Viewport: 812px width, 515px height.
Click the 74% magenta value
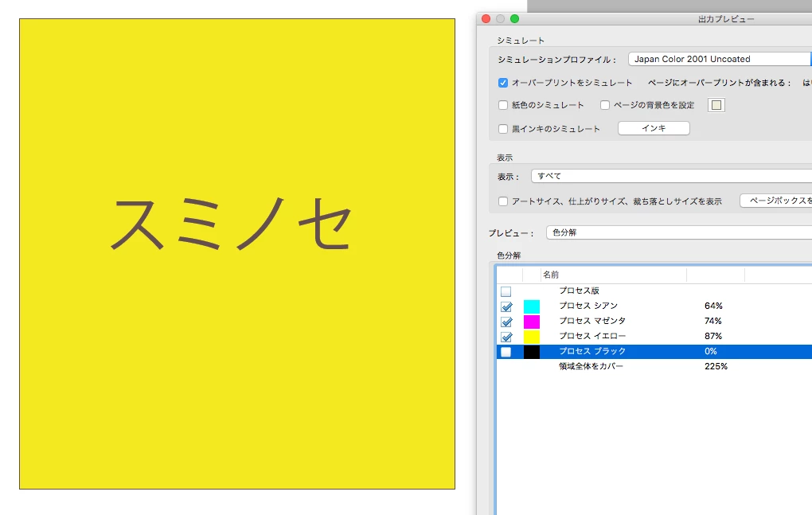click(x=713, y=321)
